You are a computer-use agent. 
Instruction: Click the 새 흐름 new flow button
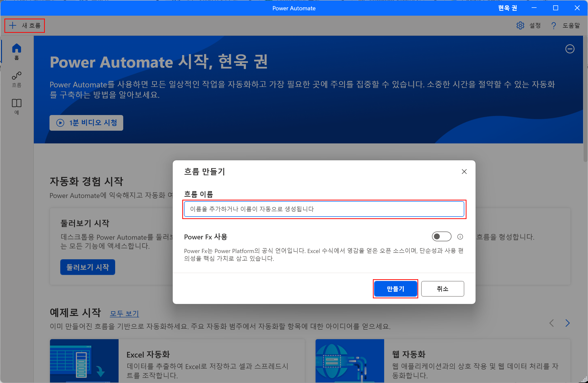click(24, 25)
